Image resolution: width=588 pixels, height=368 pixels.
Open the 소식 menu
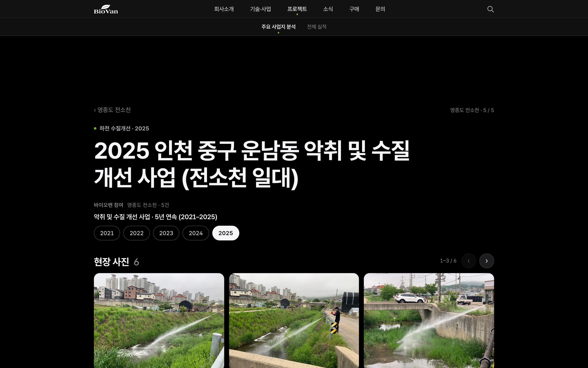328,9
